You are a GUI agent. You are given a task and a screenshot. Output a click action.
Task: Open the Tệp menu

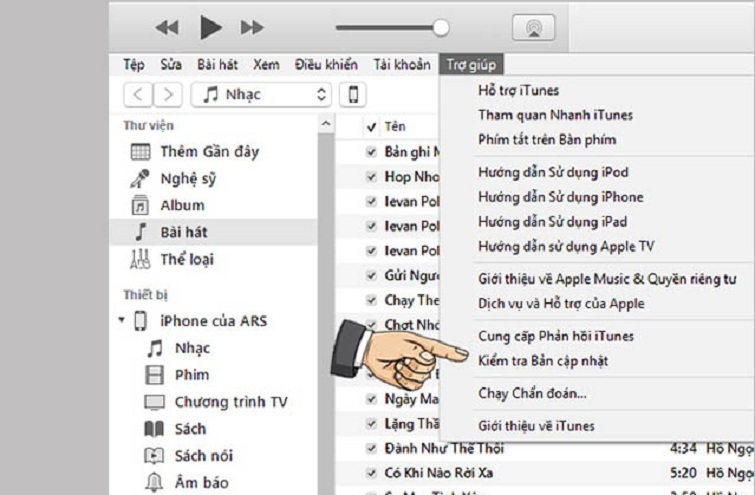(x=134, y=65)
